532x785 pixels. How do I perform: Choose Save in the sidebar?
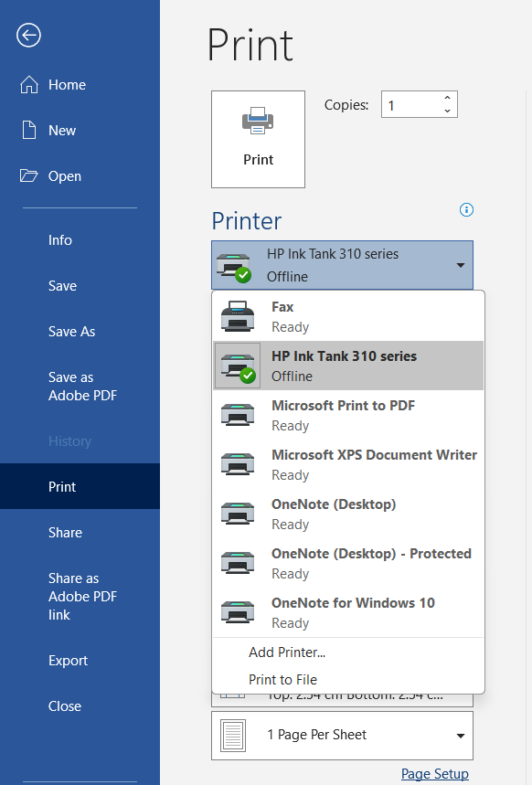pyautogui.click(x=63, y=286)
